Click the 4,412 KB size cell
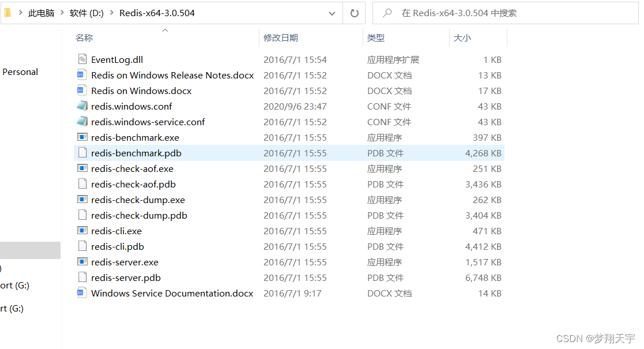Screen dimensions: 644x349 coord(483,247)
